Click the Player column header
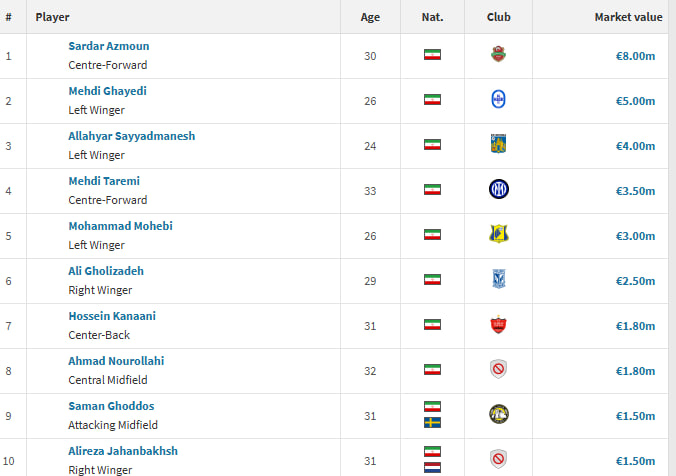This screenshot has width=676, height=476. coord(52,17)
